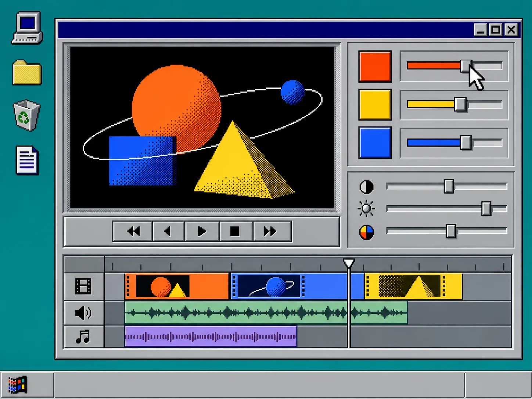Click the timeline playhead marker
The image size is (532, 399).
[349, 263]
